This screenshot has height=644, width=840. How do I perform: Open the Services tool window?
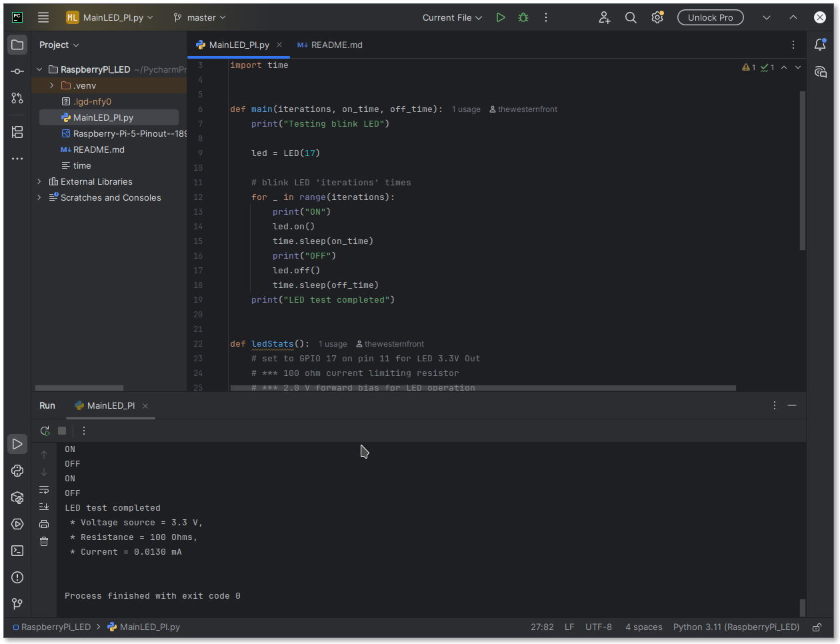17,524
